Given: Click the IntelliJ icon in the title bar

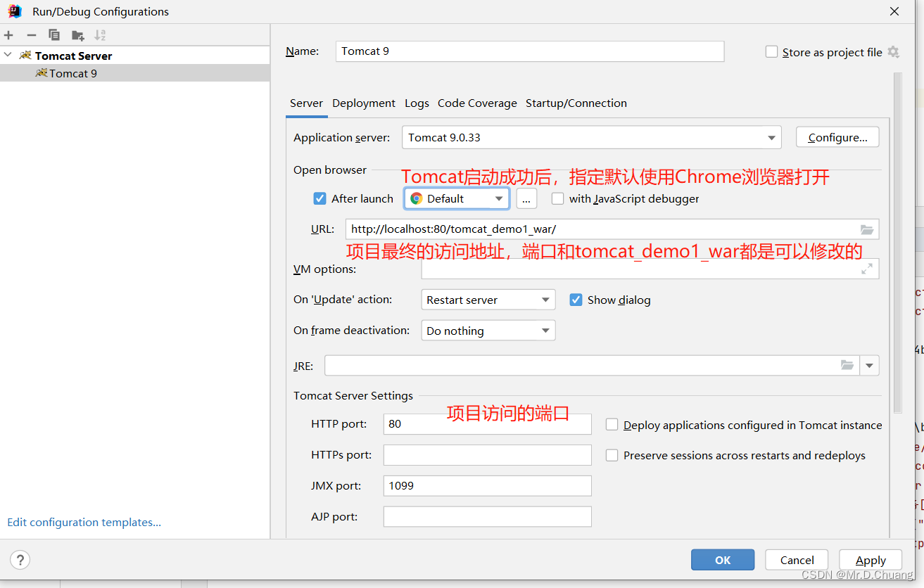Looking at the screenshot, I should point(15,11).
